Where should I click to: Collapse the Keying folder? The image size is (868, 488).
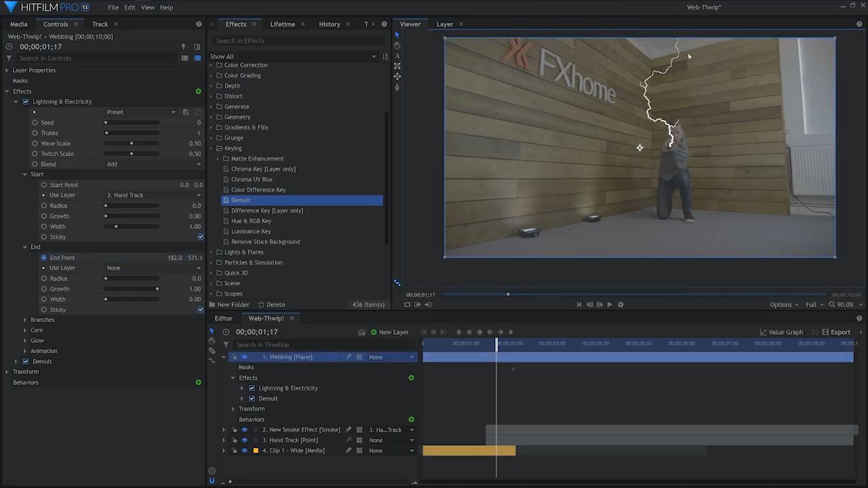click(211, 148)
